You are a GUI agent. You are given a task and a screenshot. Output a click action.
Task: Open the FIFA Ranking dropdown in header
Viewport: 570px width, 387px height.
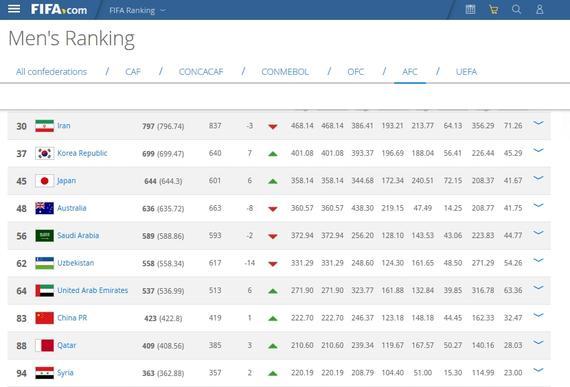pyautogui.click(x=137, y=11)
